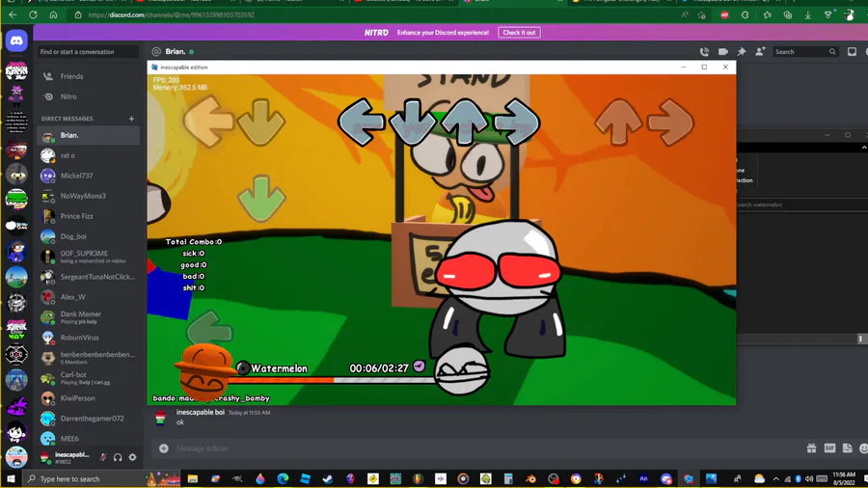Click the game's left arrow receptor
Viewport: 868px width, 488px height.
[x=361, y=122]
